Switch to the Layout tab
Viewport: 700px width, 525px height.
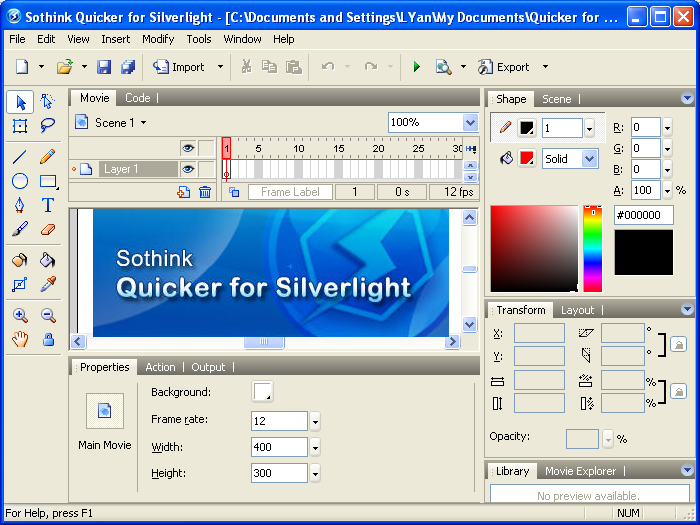tap(577, 310)
